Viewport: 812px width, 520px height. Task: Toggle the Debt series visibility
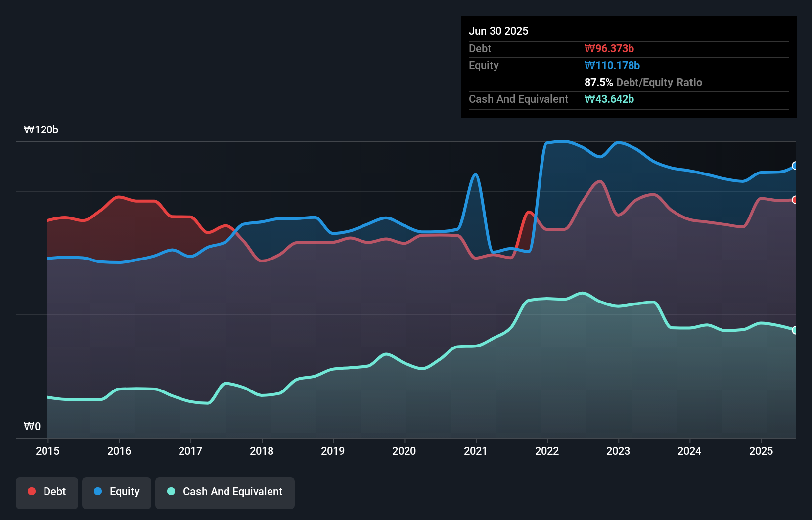click(x=47, y=492)
